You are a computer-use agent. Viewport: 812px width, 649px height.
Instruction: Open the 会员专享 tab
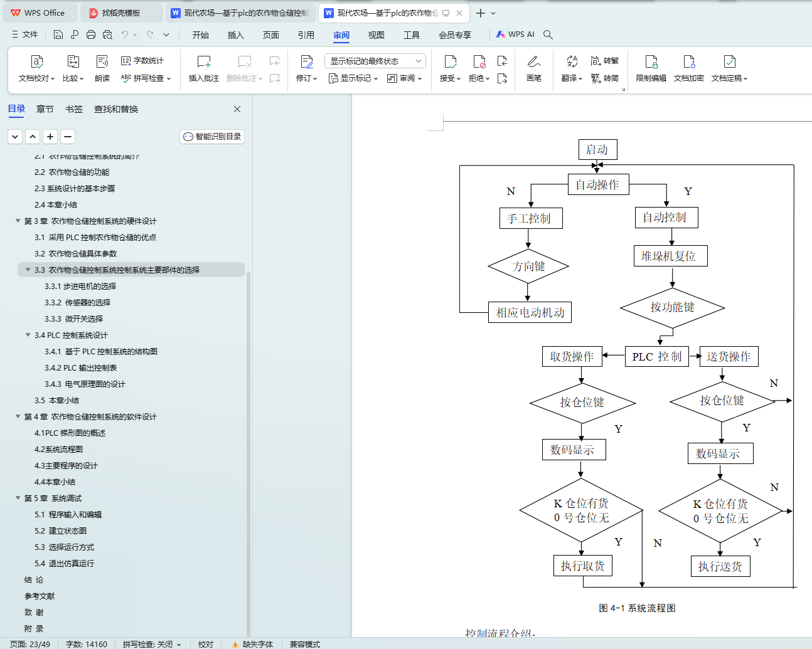pyautogui.click(x=455, y=35)
